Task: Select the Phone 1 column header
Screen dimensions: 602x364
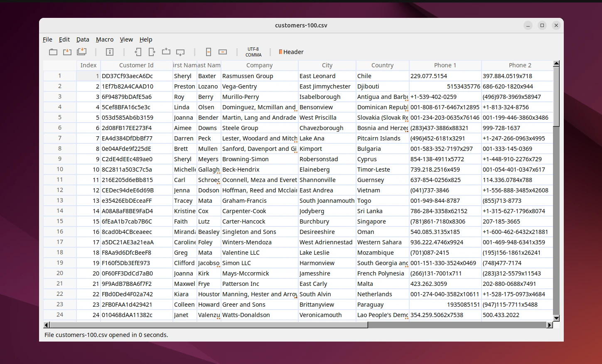Action: click(x=445, y=65)
